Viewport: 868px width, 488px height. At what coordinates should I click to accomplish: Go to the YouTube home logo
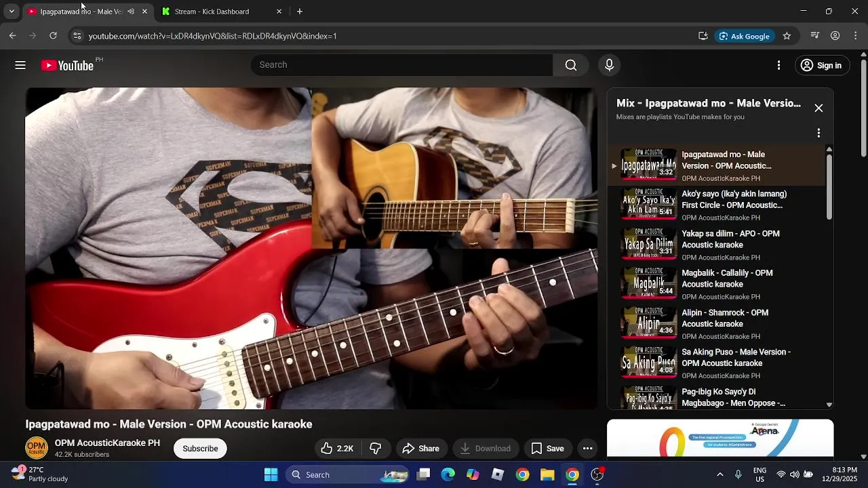click(x=67, y=65)
